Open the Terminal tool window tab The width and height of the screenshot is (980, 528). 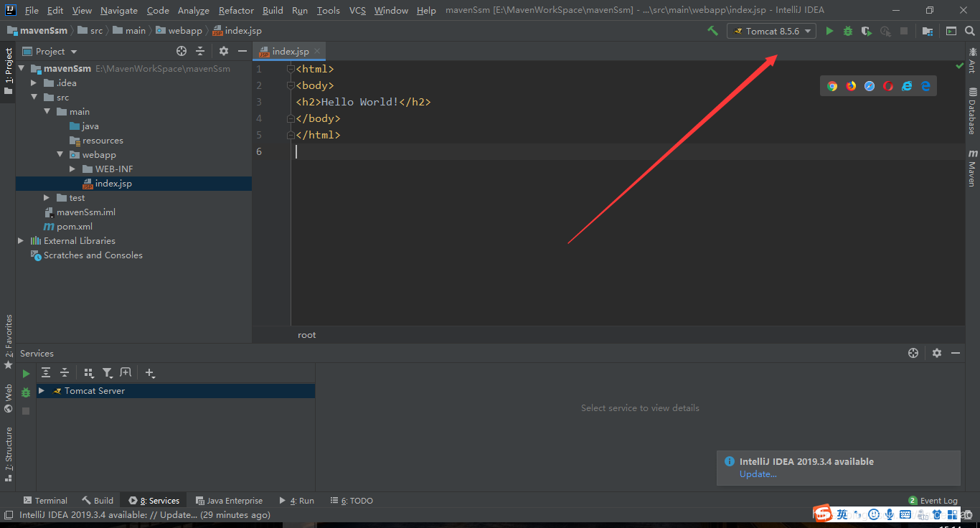[x=45, y=501]
